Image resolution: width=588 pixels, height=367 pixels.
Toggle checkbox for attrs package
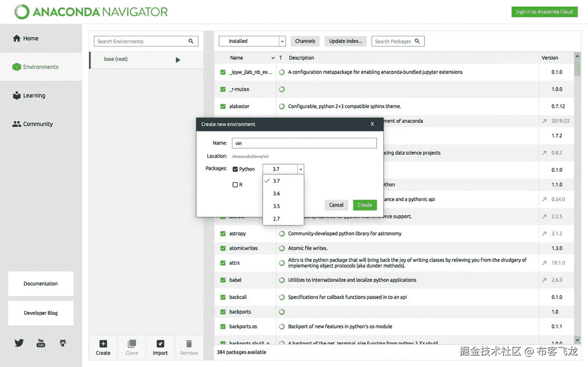(x=223, y=263)
